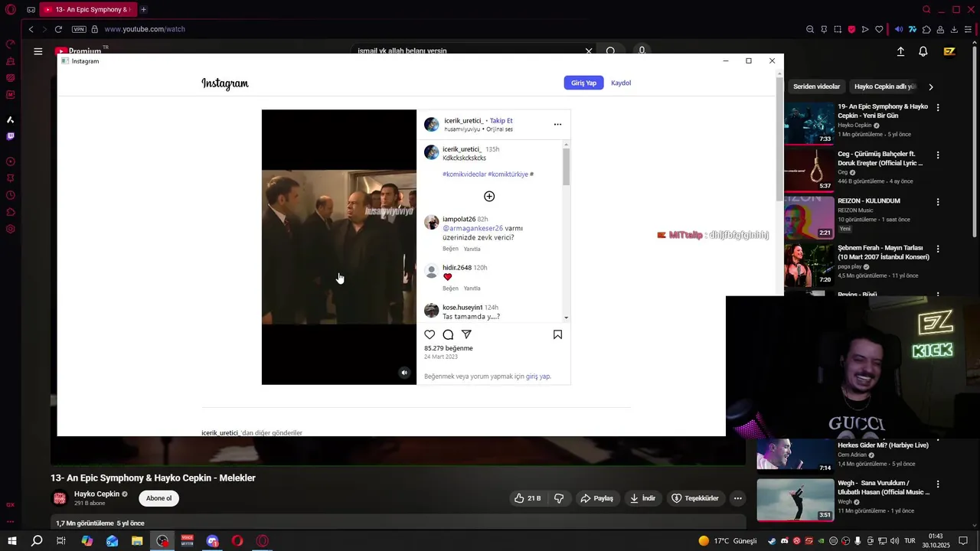Open Opera bookmark heart icon
Screen dimensions: 980x551
point(879,29)
